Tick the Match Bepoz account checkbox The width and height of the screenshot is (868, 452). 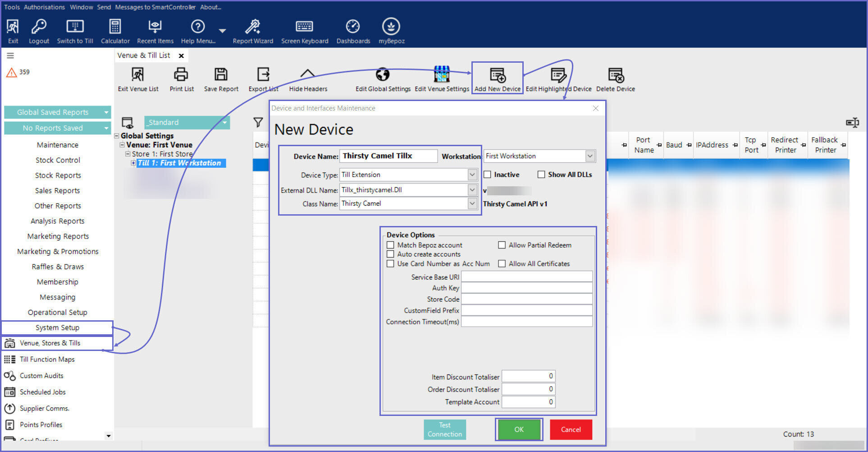[x=391, y=245]
